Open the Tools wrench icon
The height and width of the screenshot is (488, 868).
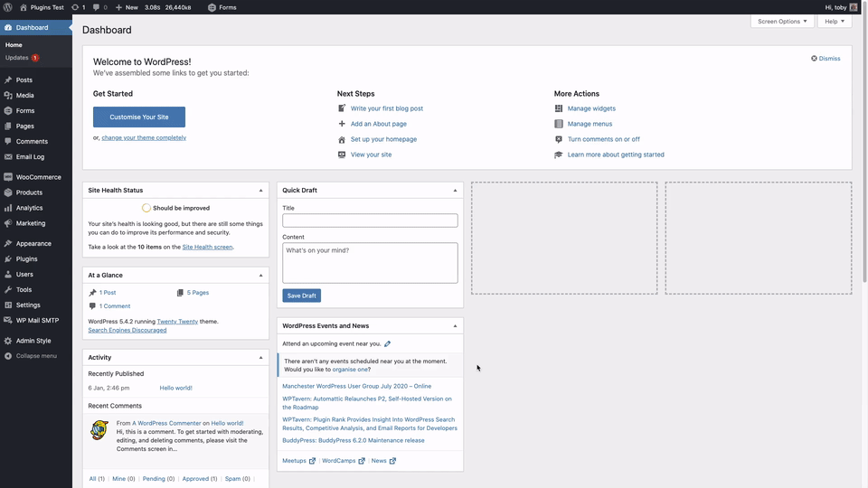[8, 289]
